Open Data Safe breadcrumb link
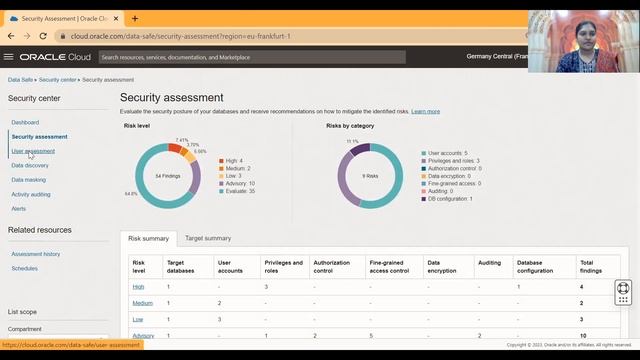 click(20, 80)
